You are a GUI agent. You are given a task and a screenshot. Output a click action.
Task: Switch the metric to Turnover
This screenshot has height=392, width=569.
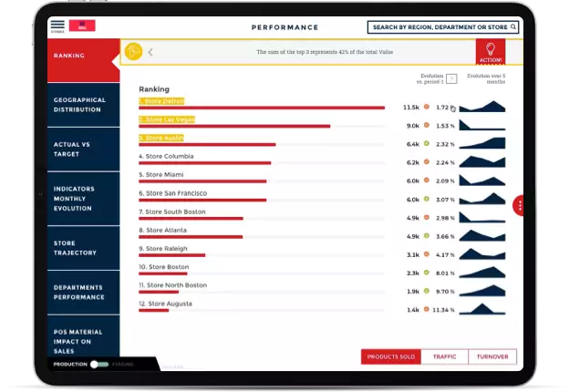pos(492,357)
